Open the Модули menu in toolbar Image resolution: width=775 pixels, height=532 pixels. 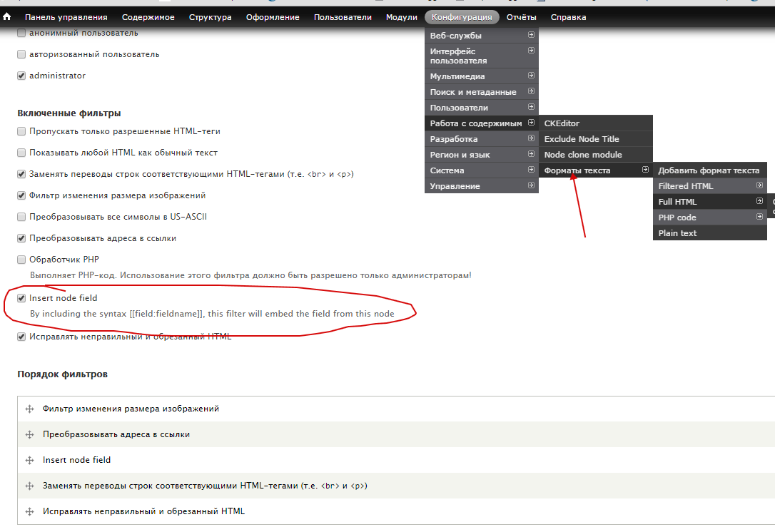(402, 17)
